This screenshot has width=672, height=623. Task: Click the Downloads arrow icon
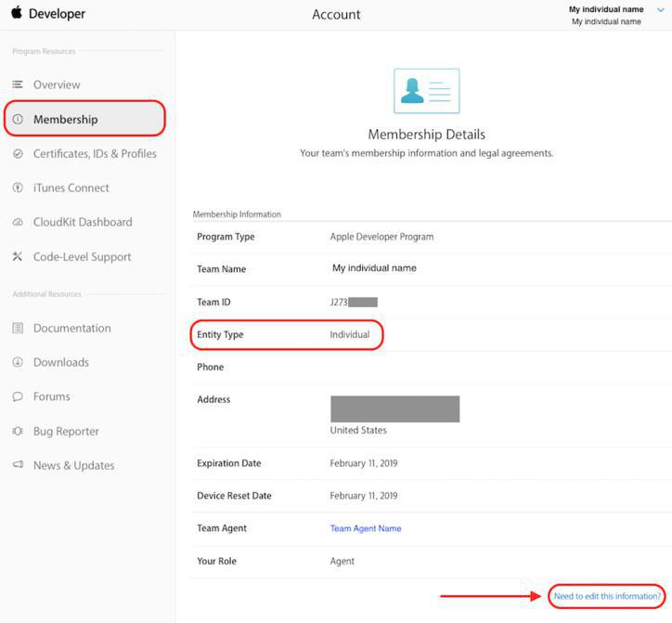18,363
